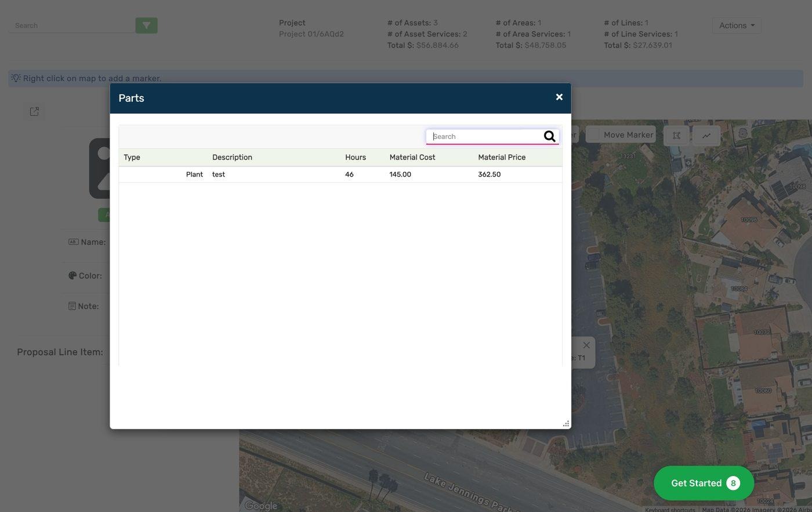The height and width of the screenshot is (512, 812).
Task: Click the material cost 145.00
Action: 400,174
